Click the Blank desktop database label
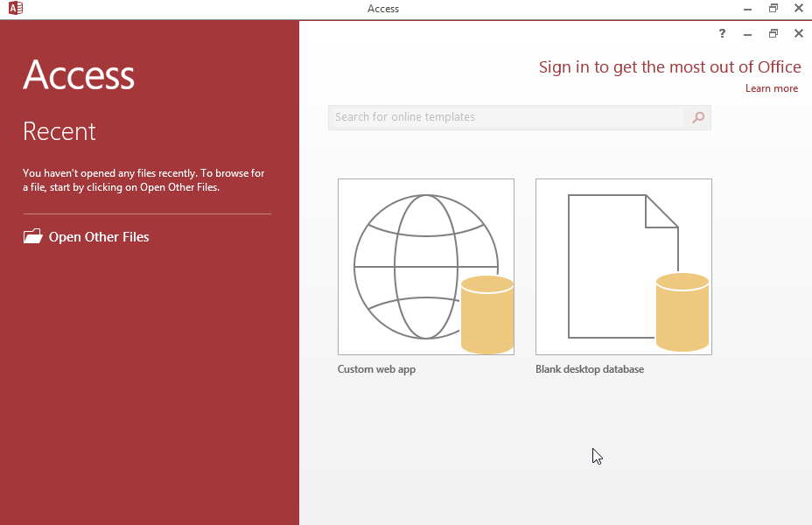 [590, 369]
